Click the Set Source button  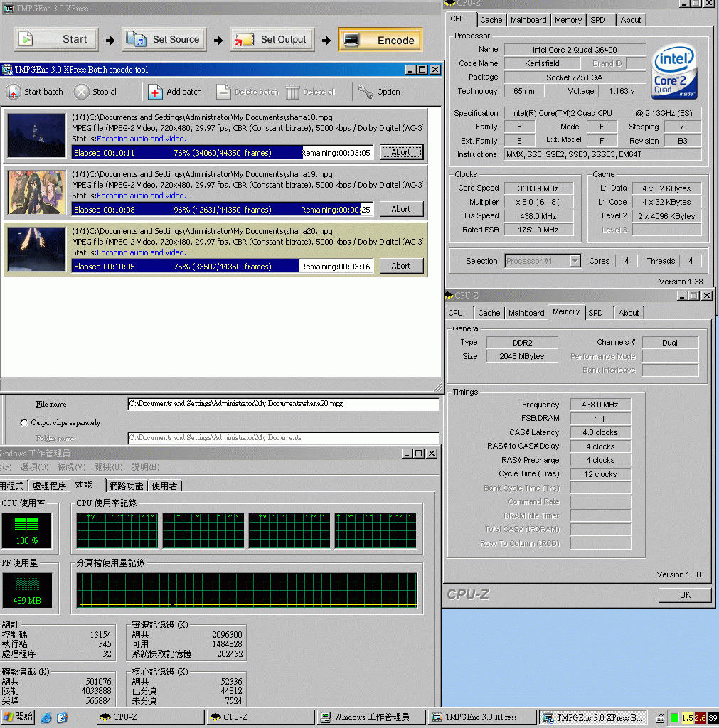tap(164, 40)
